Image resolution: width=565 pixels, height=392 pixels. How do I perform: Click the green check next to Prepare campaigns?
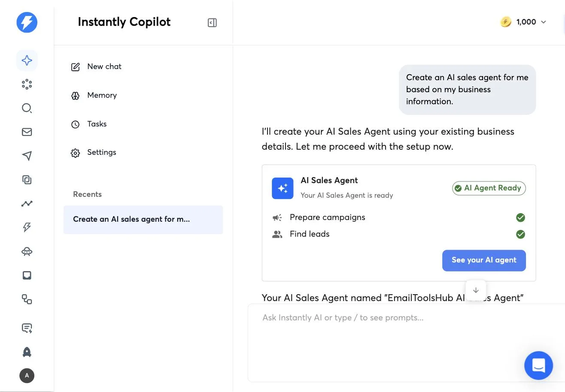(520, 217)
